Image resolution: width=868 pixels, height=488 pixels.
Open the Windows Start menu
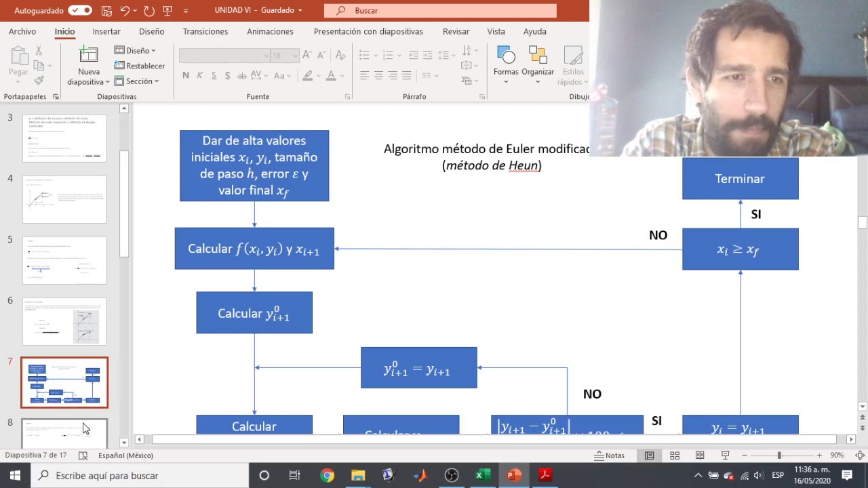coord(15,475)
